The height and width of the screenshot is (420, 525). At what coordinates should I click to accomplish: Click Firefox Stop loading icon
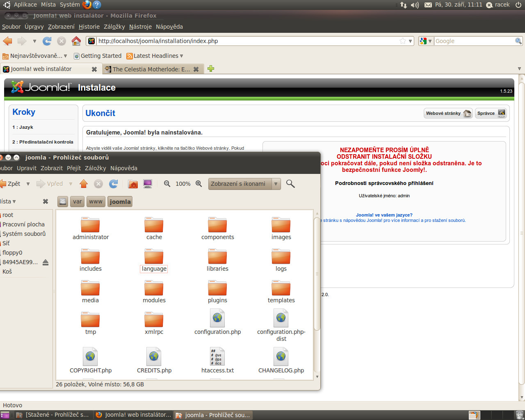[62, 41]
